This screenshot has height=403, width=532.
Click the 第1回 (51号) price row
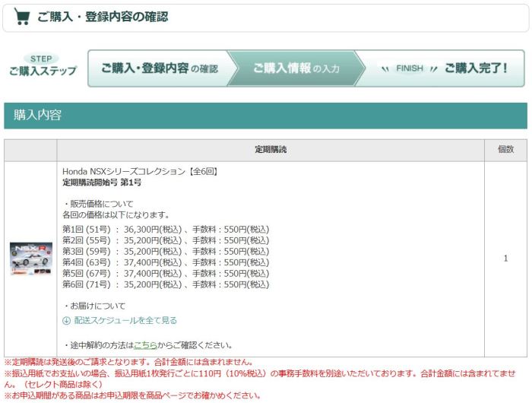[166, 229]
